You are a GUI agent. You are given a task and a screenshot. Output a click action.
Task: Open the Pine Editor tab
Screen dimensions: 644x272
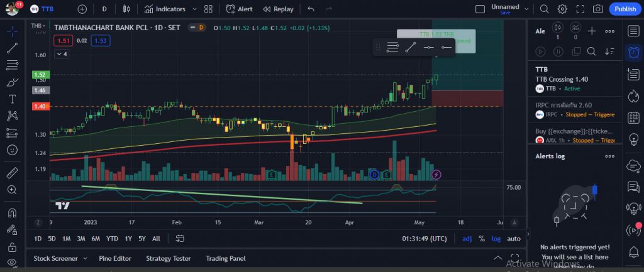[115, 258]
